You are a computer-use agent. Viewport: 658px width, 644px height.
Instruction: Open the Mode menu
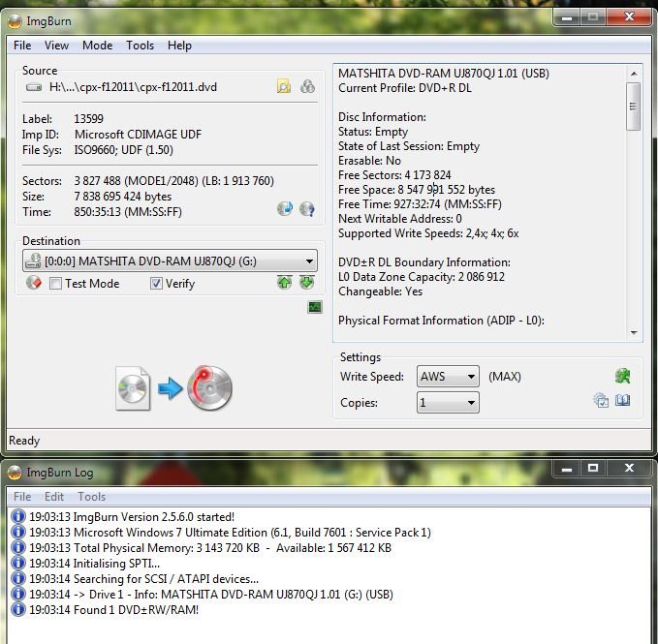(97, 46)
